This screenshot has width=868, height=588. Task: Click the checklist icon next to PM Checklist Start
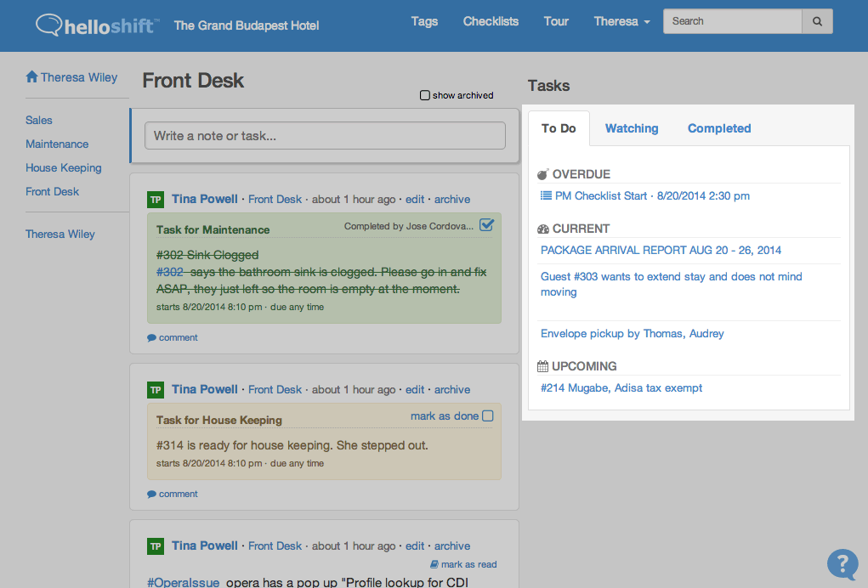click(x=546, y=195)
